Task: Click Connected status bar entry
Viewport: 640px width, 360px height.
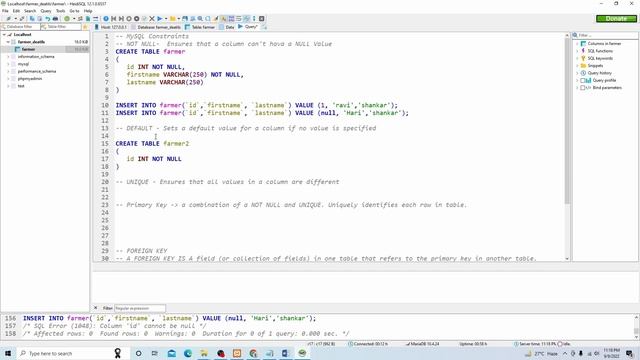Action: [x=368, y=344]
